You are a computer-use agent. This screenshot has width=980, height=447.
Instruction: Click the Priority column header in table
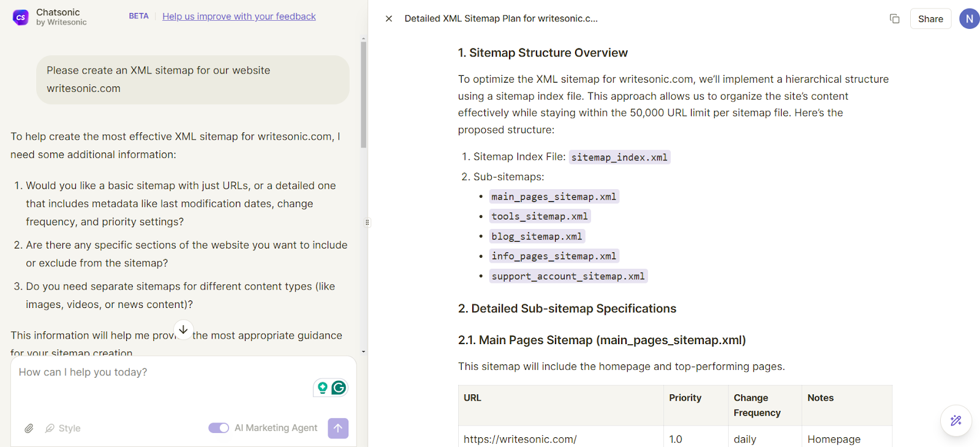coord(685,398)
